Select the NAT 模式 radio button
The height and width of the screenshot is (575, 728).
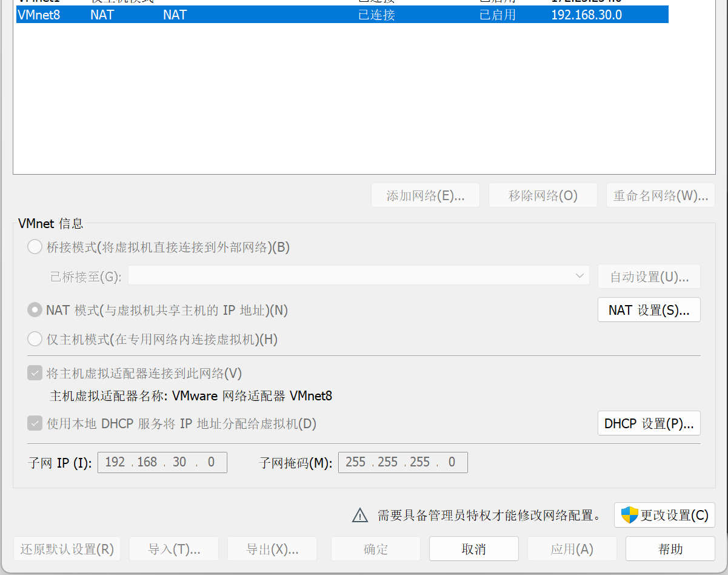coord(35,310)
